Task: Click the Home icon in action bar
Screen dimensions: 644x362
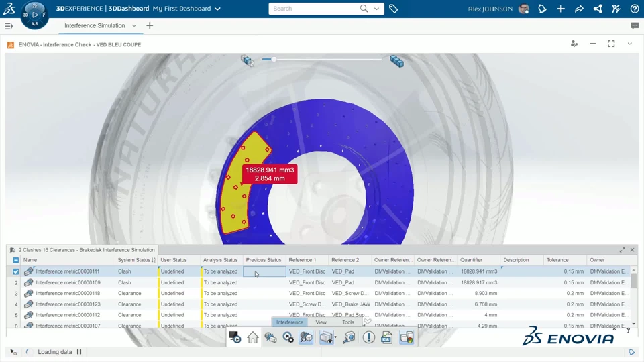Action: point(253,337)
